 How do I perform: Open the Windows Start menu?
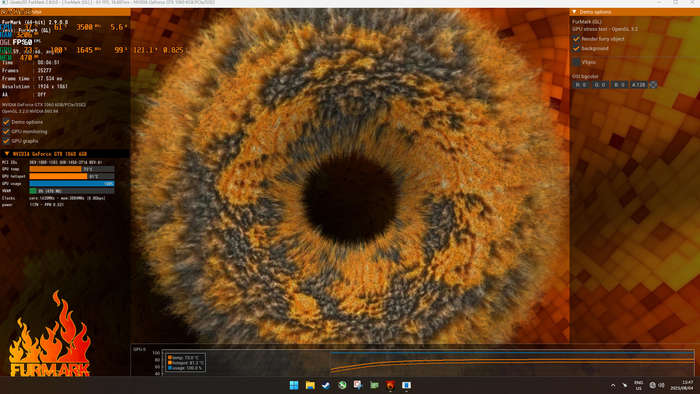294,385
